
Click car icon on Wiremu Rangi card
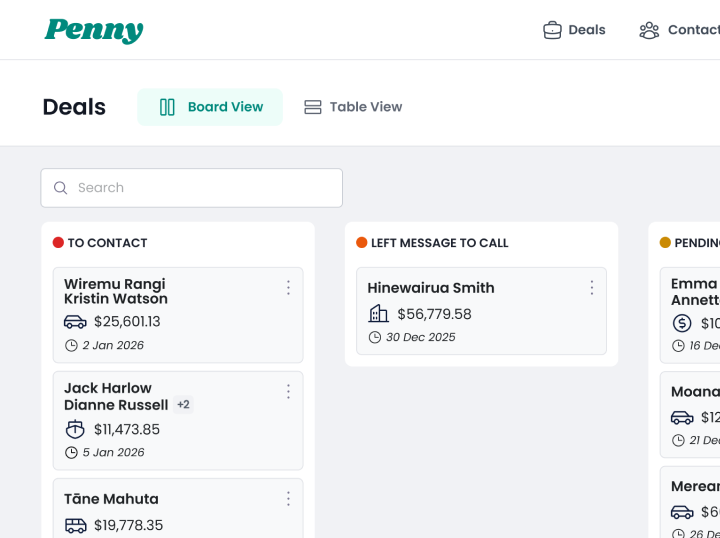75,322
